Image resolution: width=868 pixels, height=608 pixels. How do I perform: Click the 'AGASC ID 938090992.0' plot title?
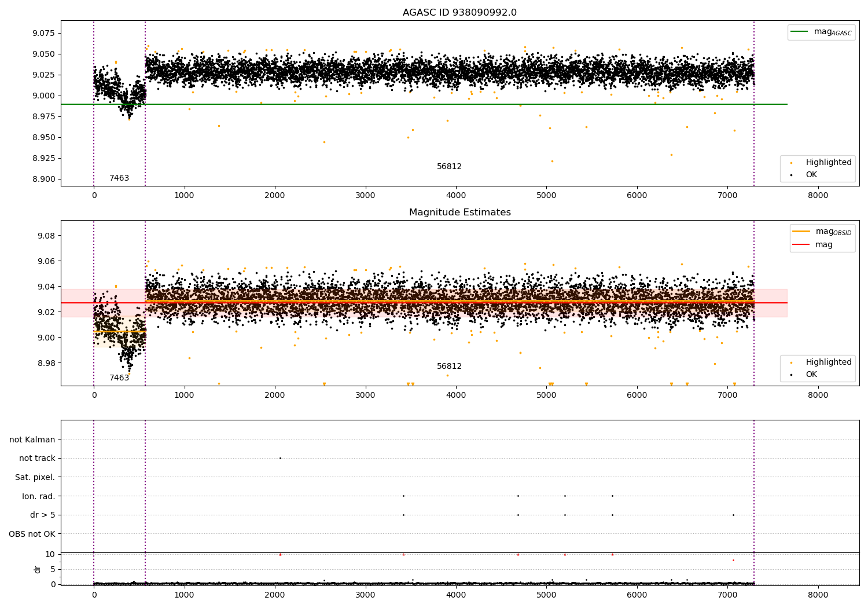459,13
